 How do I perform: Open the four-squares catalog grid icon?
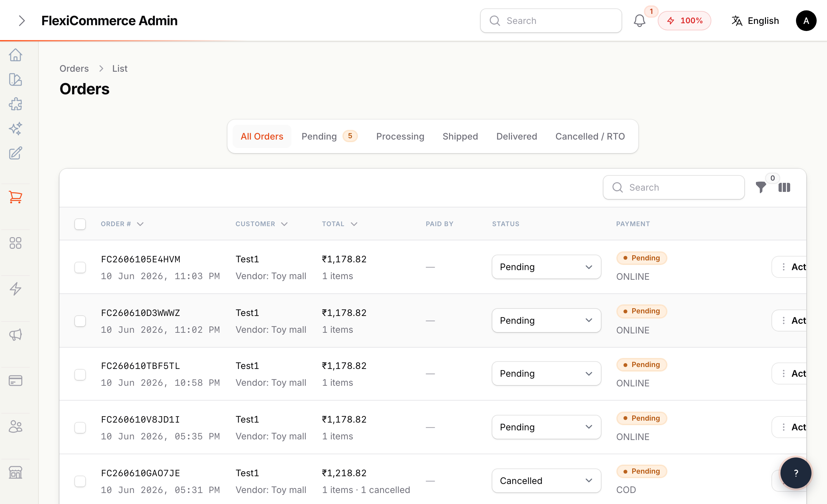coord(16,243)
